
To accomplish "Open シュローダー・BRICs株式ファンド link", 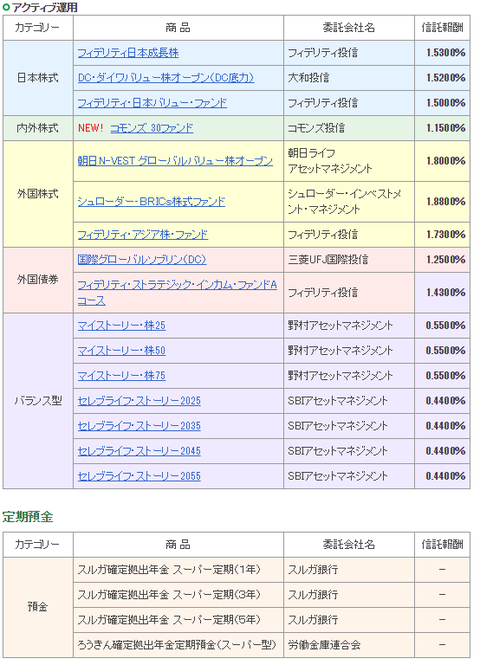I will point(151,202).
